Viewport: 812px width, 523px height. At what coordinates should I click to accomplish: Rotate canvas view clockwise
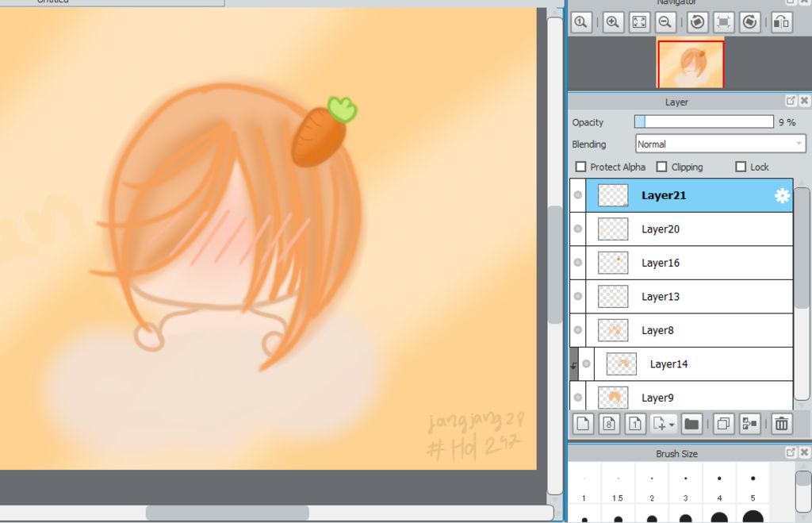(x=749, y=22)
